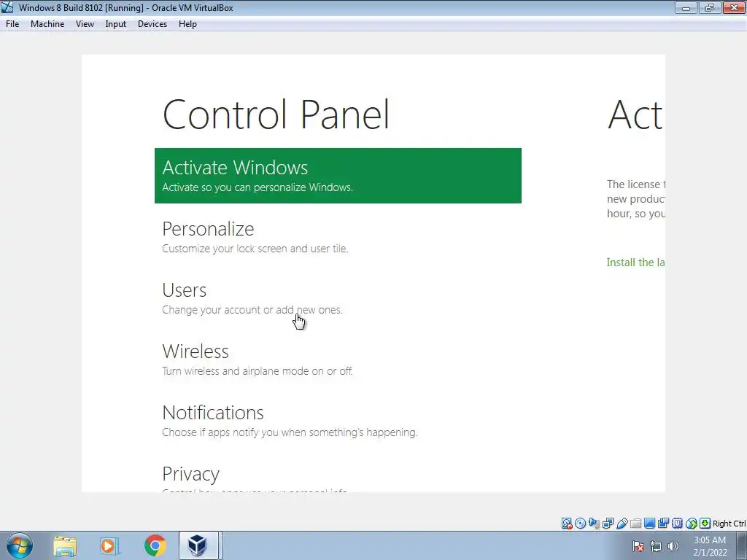Open the Devices menu
Viewport: 747px width, 560px height.
(x=152, y=24)
